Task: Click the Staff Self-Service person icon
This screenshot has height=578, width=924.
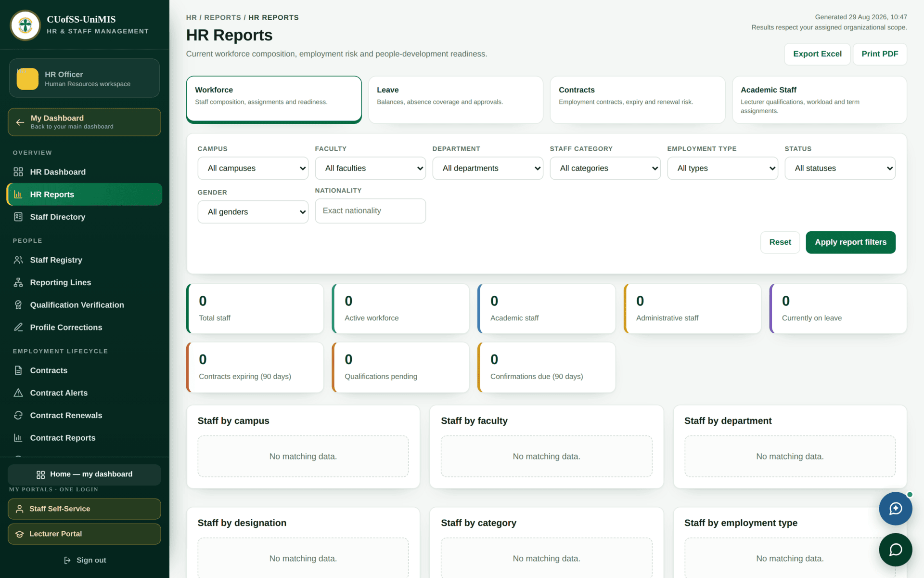Action: (20, 509)
